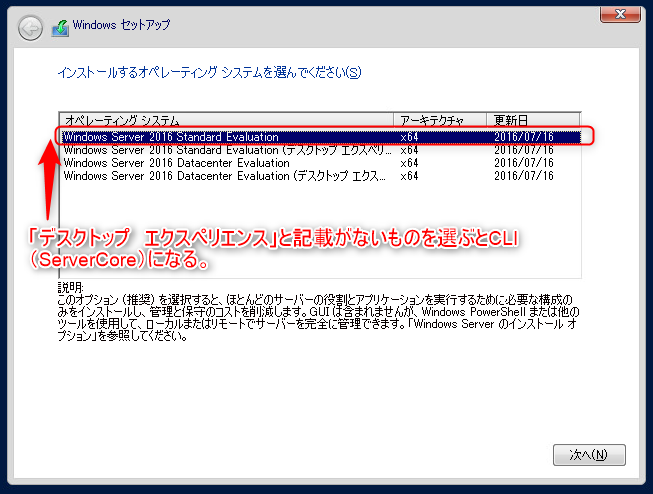Viewport: 653px width, 494px height.
Task: Close the Windows Setup dialog
Action: point(620,14)
